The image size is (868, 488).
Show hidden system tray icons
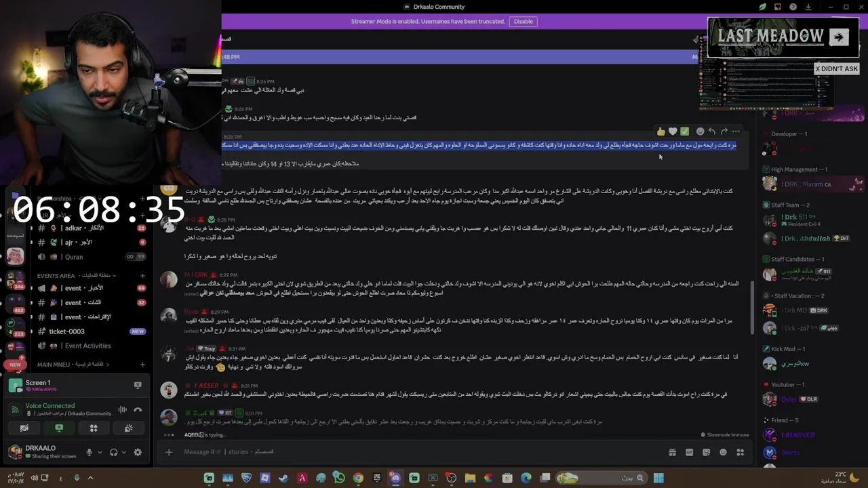pos(90,478)
